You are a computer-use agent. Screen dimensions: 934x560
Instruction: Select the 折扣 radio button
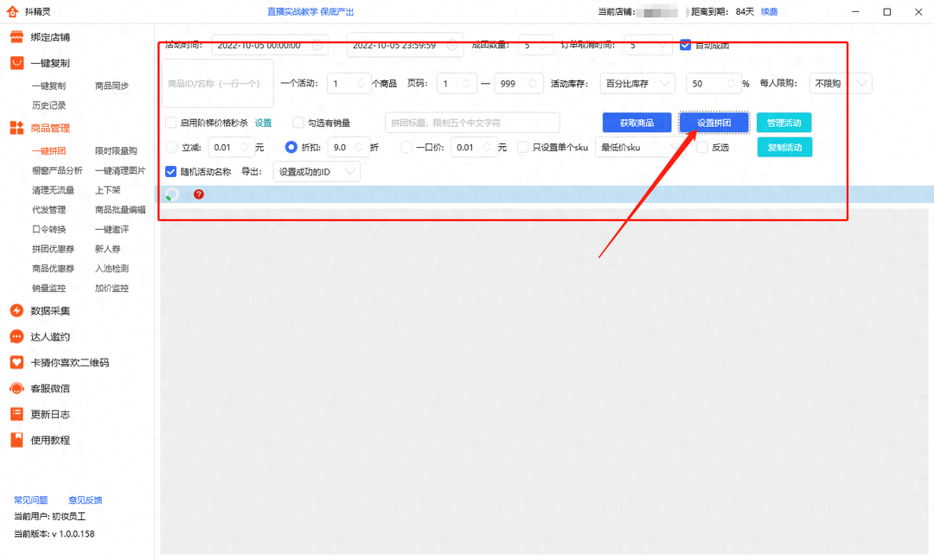click(x=291, y=147)
